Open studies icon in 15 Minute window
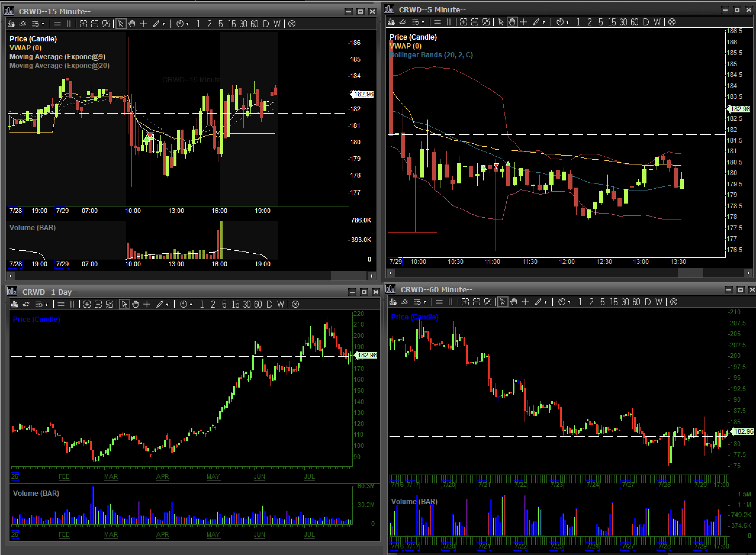Viewport: 756px width, 555px height. click(x=22, y=24)
